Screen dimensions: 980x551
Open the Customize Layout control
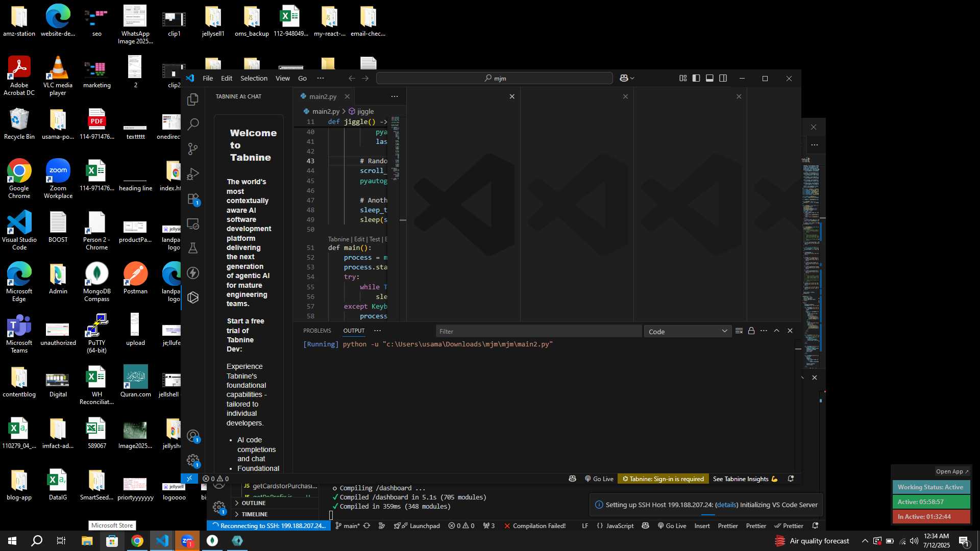click(x=683, y=78)
